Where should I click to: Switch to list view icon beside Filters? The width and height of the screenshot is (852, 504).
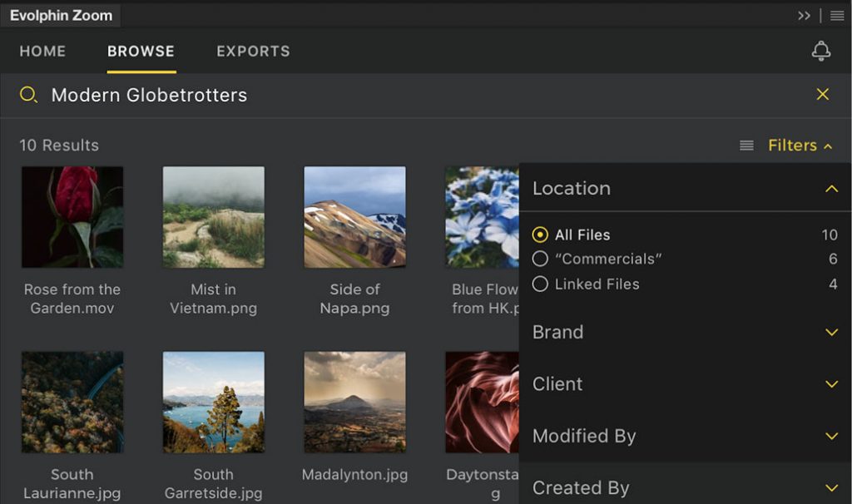coord(746,146)
